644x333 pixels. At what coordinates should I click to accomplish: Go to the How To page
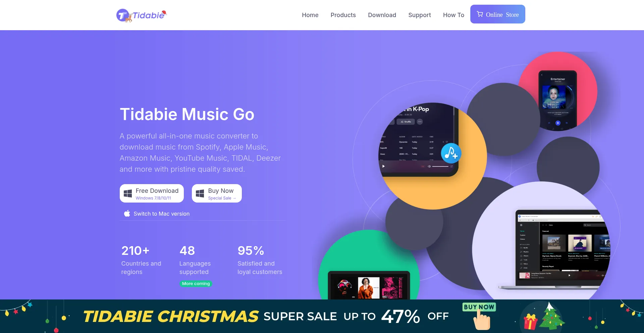453,15
